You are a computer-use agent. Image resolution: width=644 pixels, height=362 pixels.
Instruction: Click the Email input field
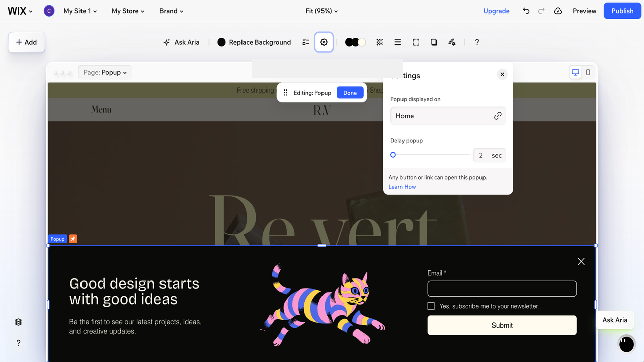pyautogui.click(x=502, y=289)
